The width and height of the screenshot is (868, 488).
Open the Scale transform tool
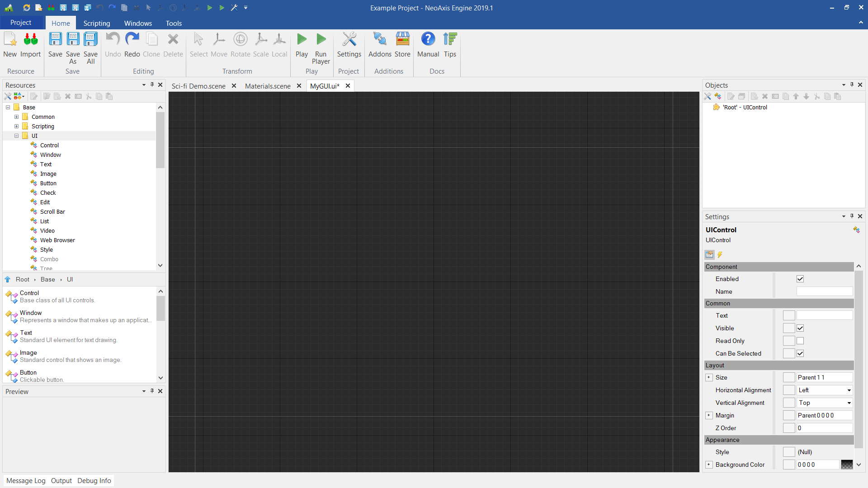tap(261, 44)
